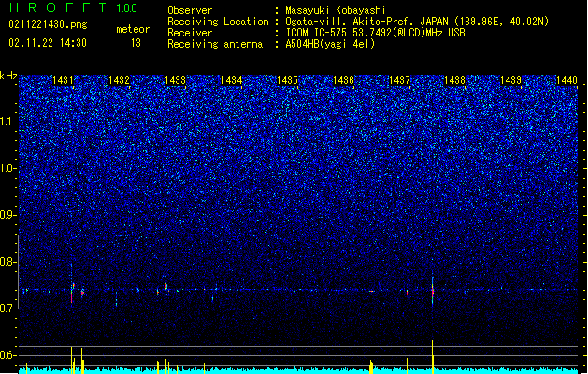Click the 1440 time marker
The image size is (588, 374).
[x=567, y=80]
